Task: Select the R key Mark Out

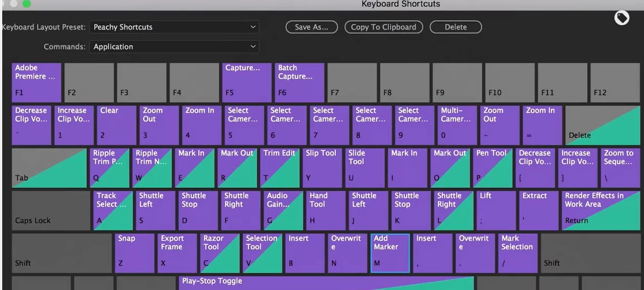Action: pyautogui.click(x=237, y=168)
